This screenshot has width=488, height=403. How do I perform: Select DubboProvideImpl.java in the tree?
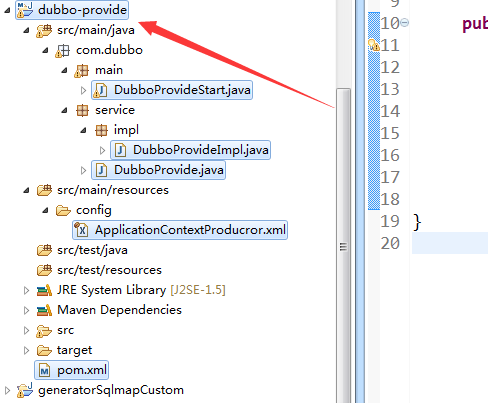point(201,150)
